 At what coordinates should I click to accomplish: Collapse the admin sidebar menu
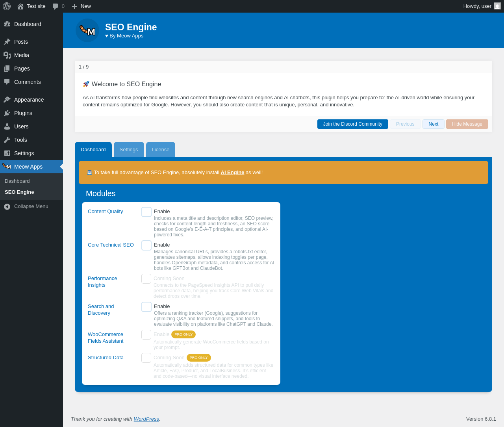tap(31, 206)
